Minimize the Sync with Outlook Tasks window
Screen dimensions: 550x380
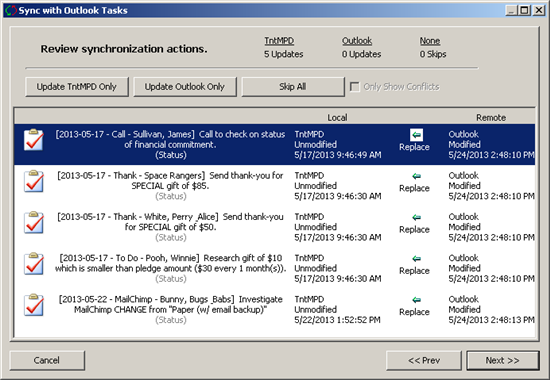[x=512, y=10]
